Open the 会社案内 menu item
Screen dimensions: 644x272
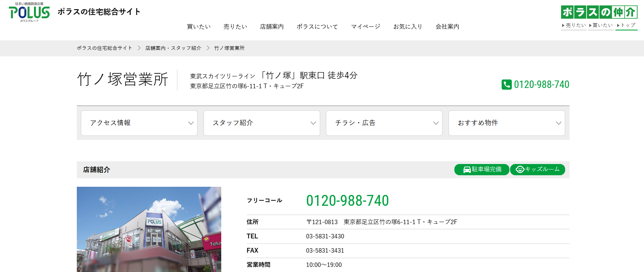[447, 26]
